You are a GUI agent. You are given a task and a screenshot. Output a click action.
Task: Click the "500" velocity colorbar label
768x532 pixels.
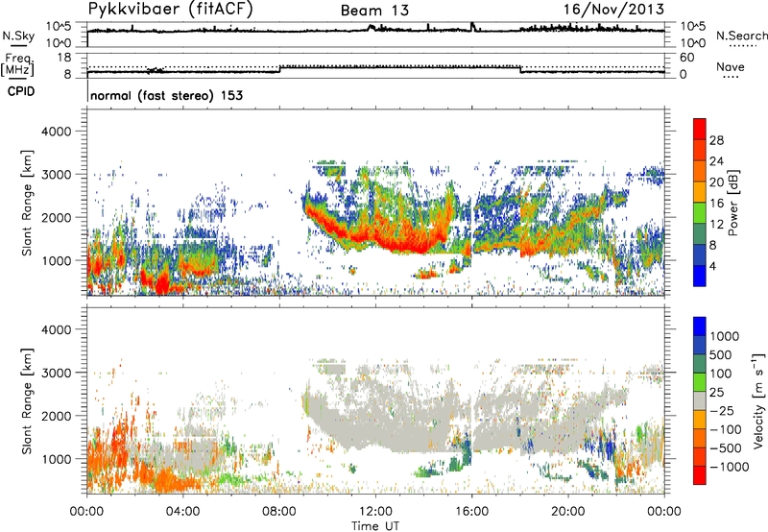point(721,355)
